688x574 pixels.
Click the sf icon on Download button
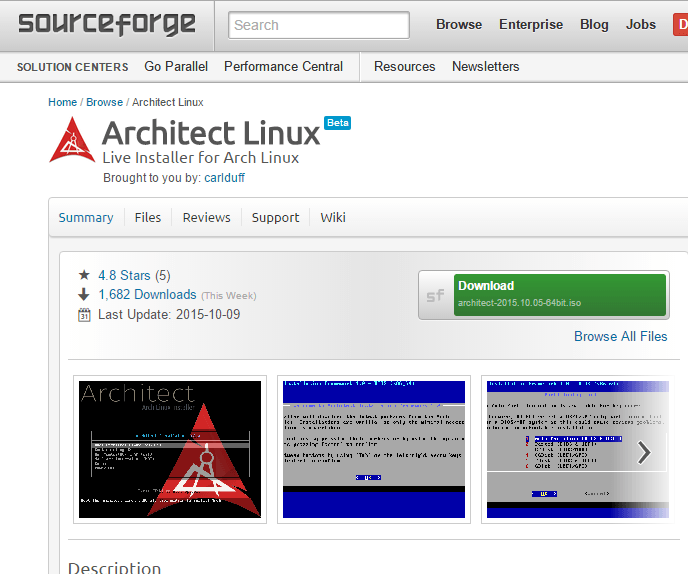436,295
